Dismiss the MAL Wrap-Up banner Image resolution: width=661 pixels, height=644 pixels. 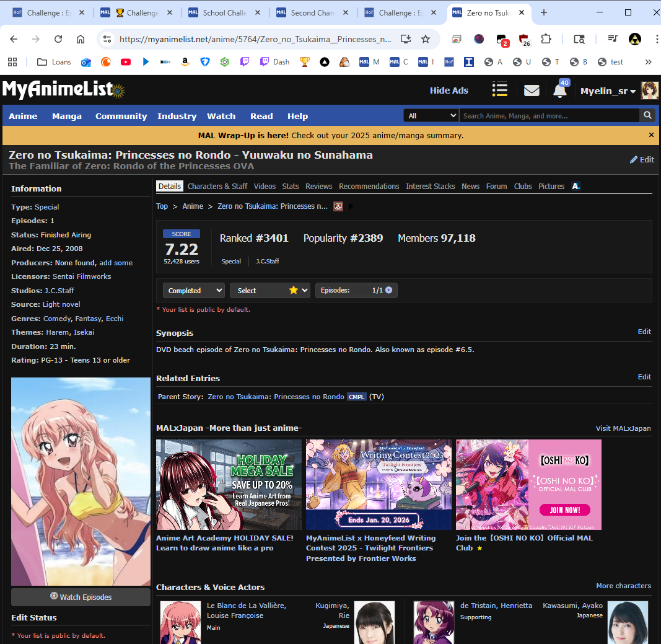(651, 135)
